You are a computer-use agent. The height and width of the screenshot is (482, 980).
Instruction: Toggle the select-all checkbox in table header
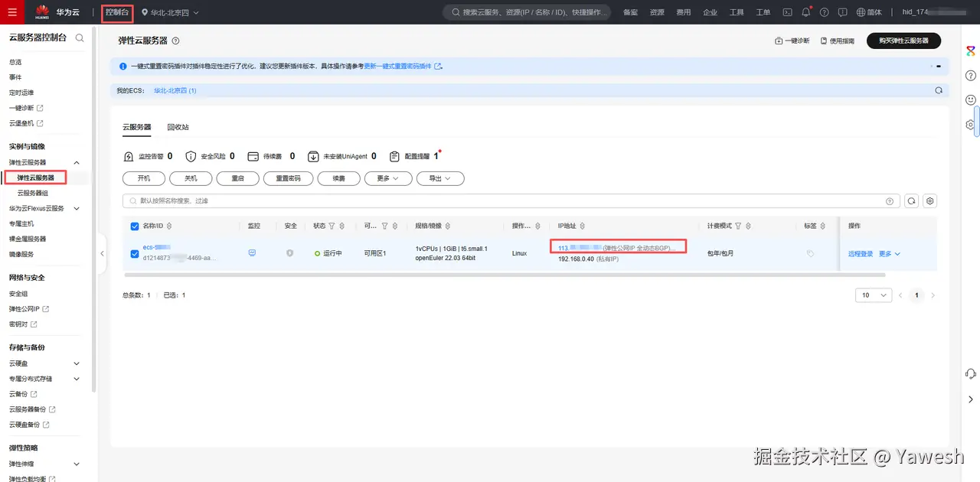point(135,226)
